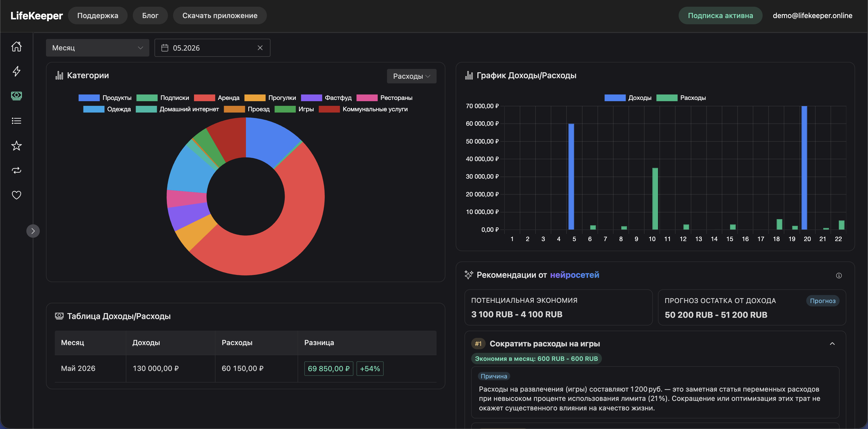Click the expense bar on day 10
Image resolution: width=868 pixels, height=429 pixels.
(655, 199)
